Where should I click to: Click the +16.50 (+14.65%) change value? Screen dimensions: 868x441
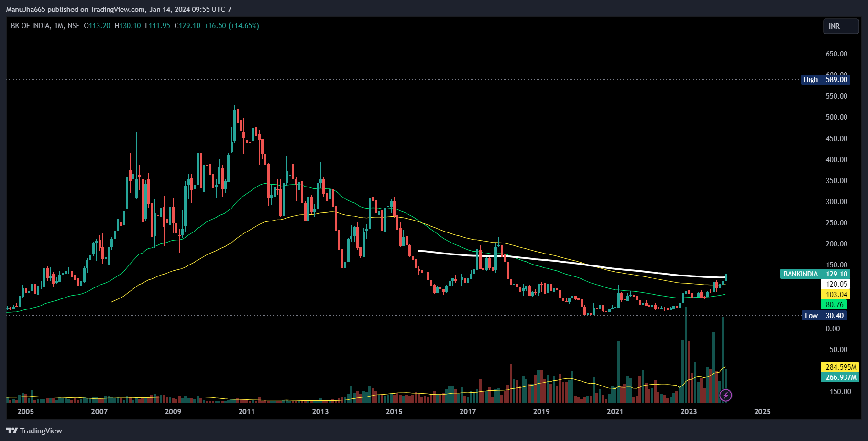(231, 26)
